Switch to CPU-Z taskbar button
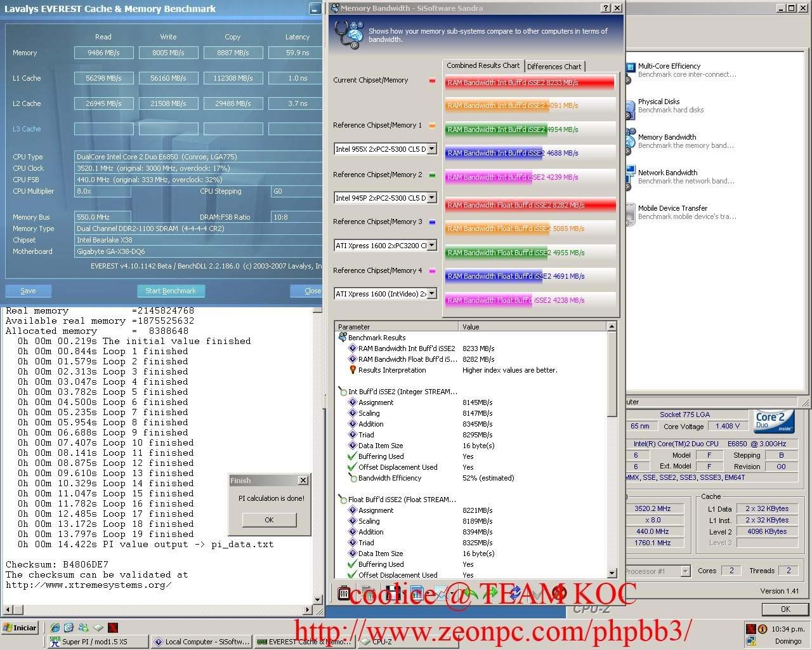The height and width of the screenshot is (650, 812). 407,642
